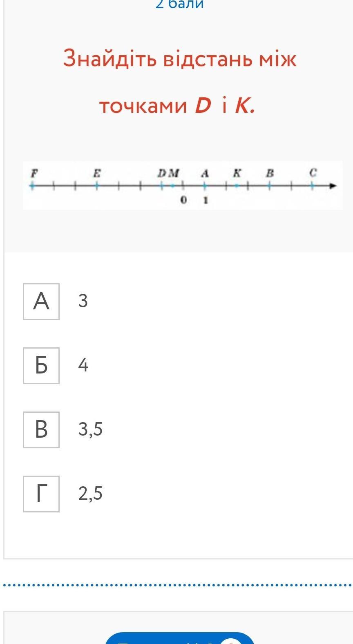Choose the answer value 3
Screen dimensions: 353x644
(83, 301)
